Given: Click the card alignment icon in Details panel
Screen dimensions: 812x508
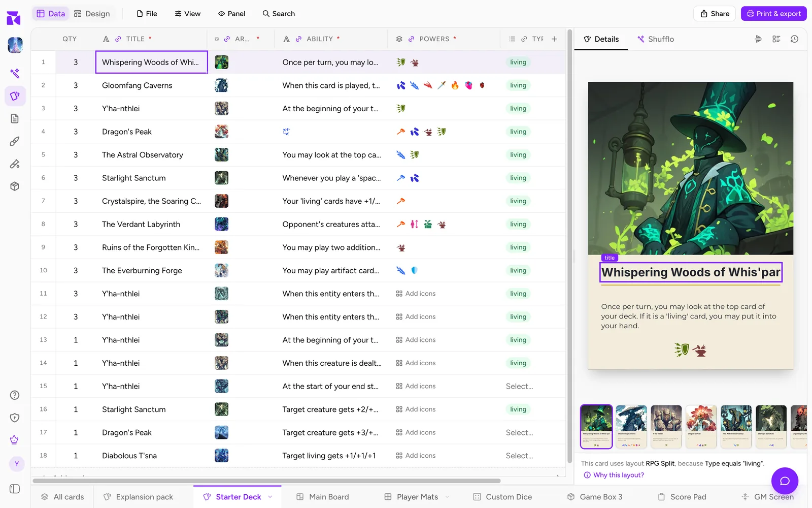Looking at the screenshot, I should click(758, 39).
